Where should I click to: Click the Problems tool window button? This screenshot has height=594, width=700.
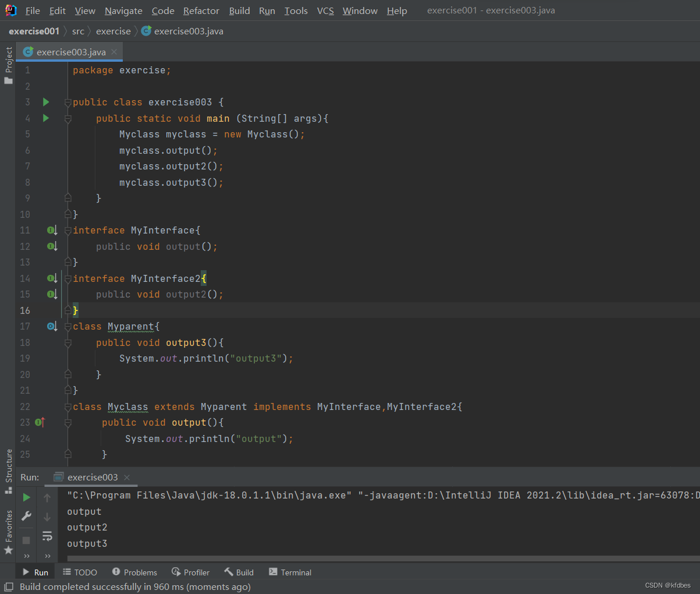pos(134,572)
